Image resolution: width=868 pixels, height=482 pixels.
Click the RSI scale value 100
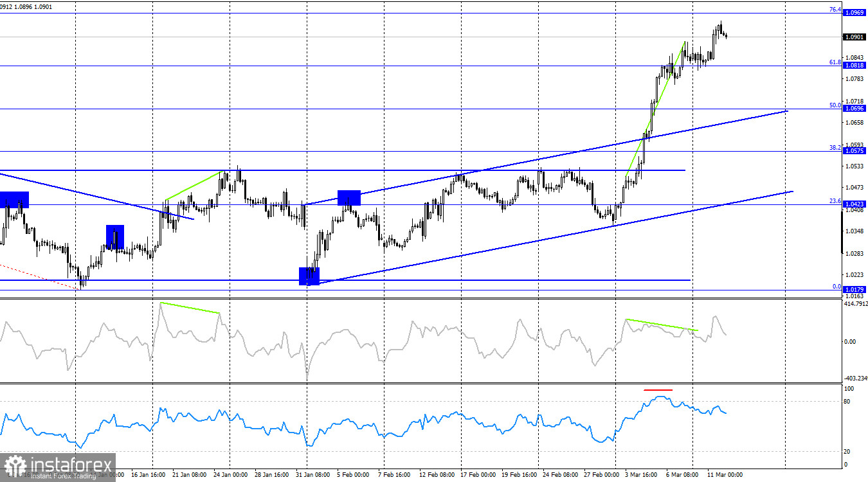[x=849, y=389]
